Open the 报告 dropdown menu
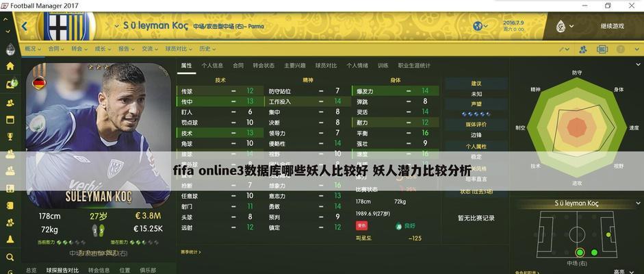 [126, 49]
